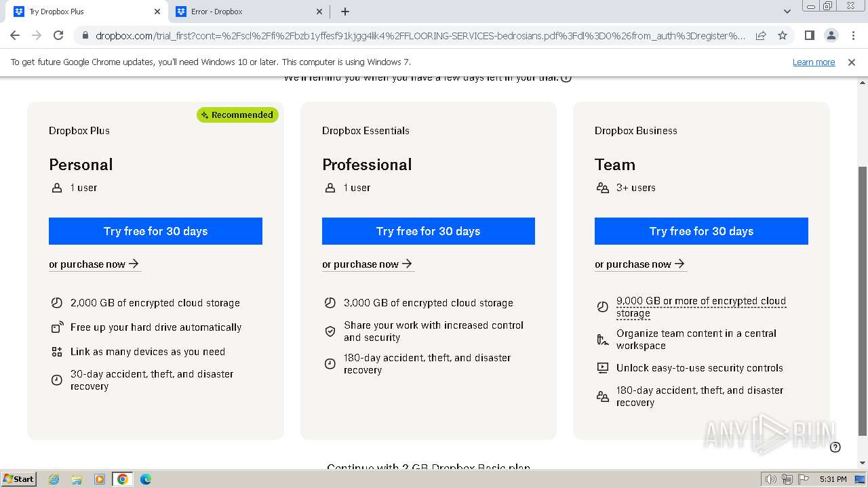This screenshot has height=488, width=868.
Task: Click the 9,000 GB or more storage tooltip text
Action: pos(701,307)
